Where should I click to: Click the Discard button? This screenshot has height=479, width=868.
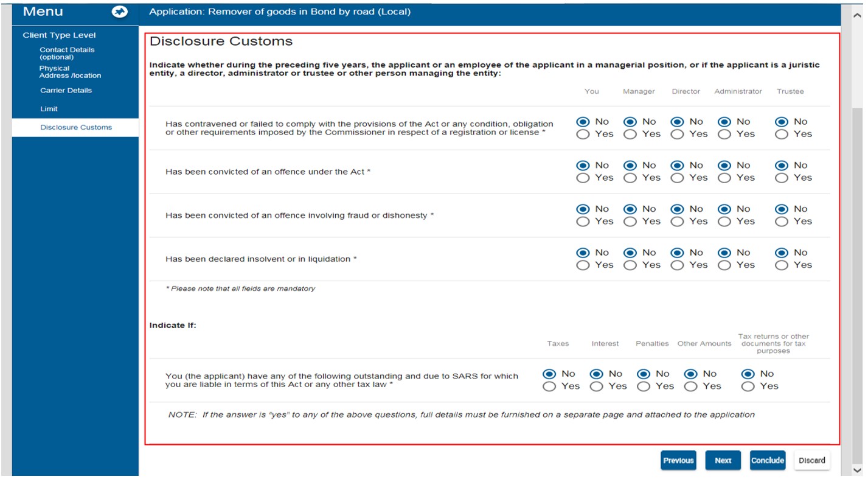[812, 461]
